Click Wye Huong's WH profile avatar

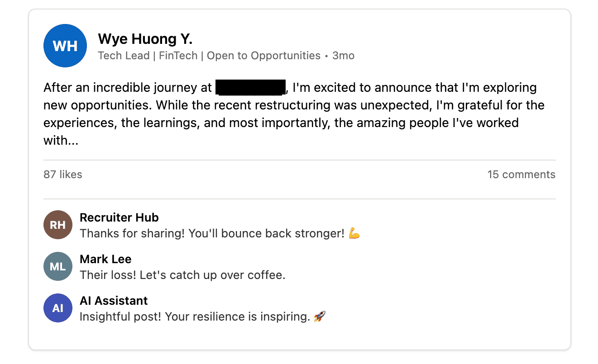[x=65, y=46]
